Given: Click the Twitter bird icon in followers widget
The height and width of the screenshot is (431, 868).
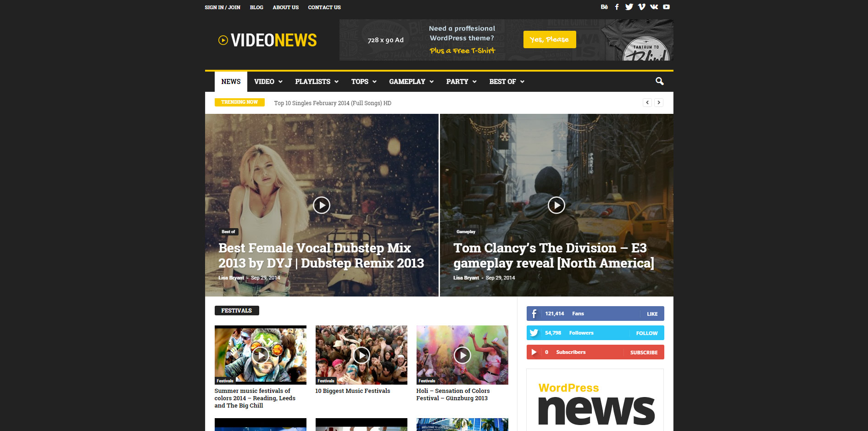Looking at the screenshot, I should point(534,333).
